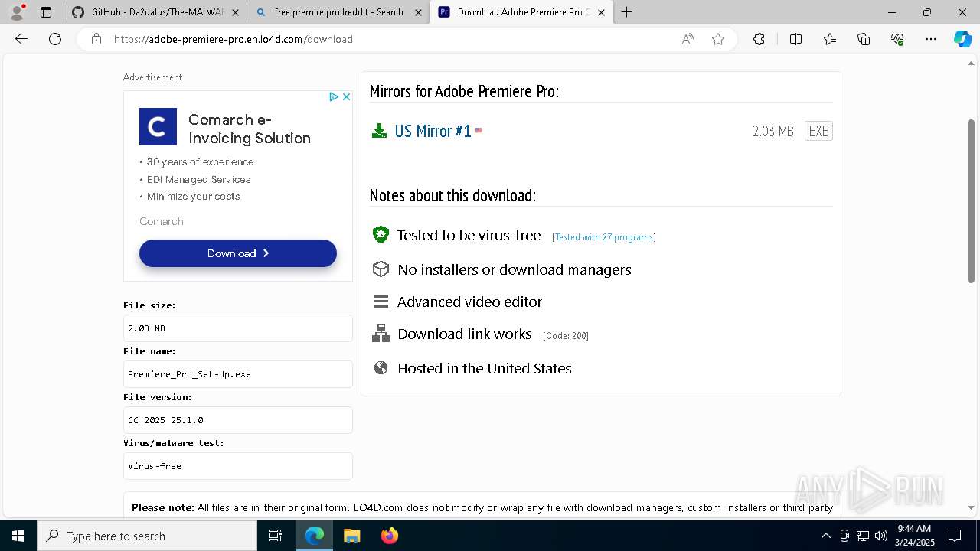Open the tab actions menu icon
Image resolution: width=980 pixels, height=551 pixels.
[x=46, y=12]
